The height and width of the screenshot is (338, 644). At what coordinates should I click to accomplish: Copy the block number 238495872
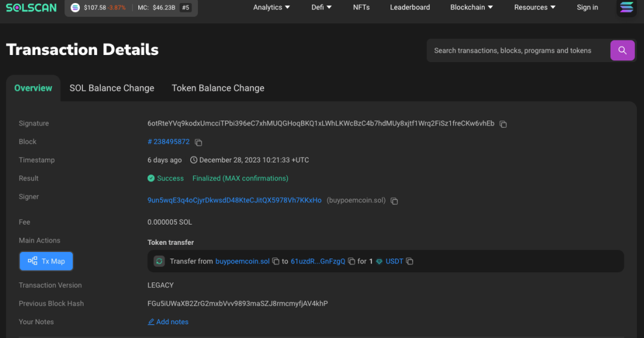[199, 143]
